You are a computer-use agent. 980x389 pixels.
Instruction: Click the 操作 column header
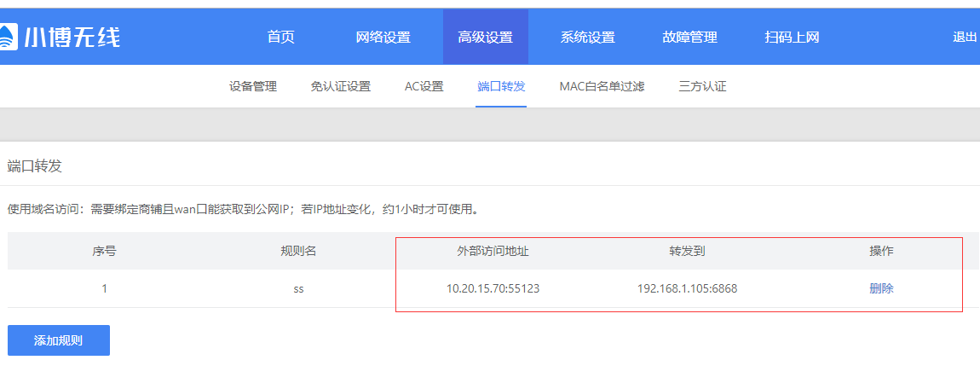point(881,251)
